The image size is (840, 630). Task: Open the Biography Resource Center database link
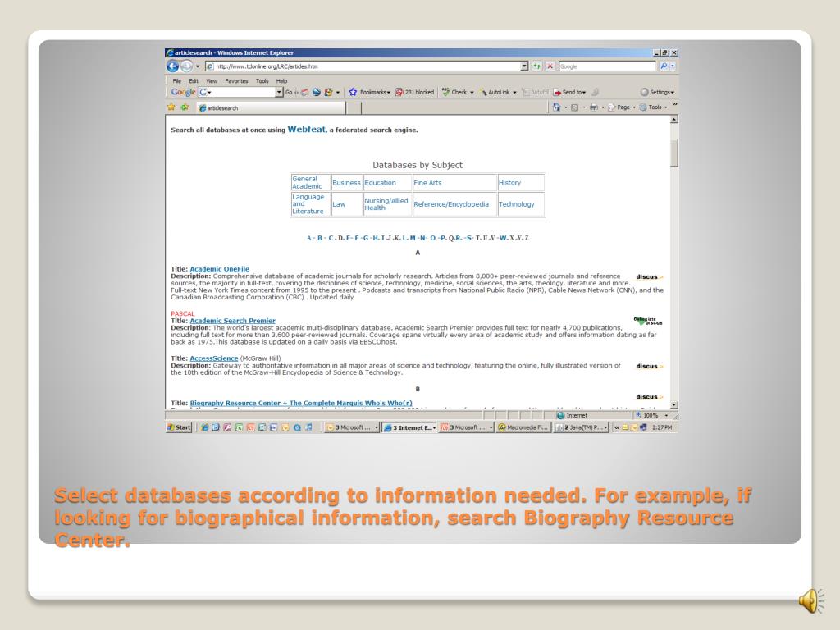[x=301, y=403]
